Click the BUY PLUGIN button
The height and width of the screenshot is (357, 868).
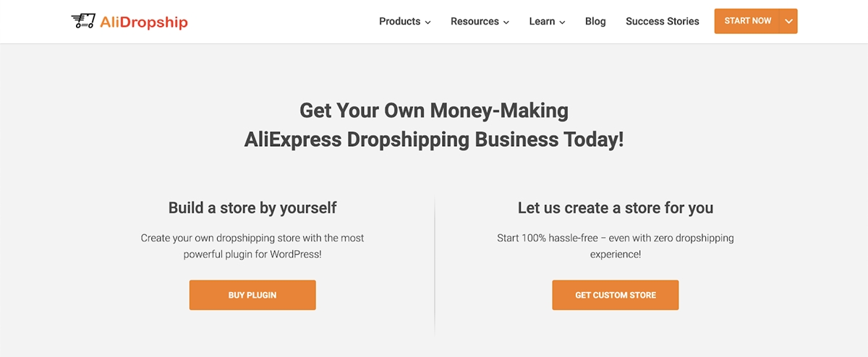pos(252,295)
